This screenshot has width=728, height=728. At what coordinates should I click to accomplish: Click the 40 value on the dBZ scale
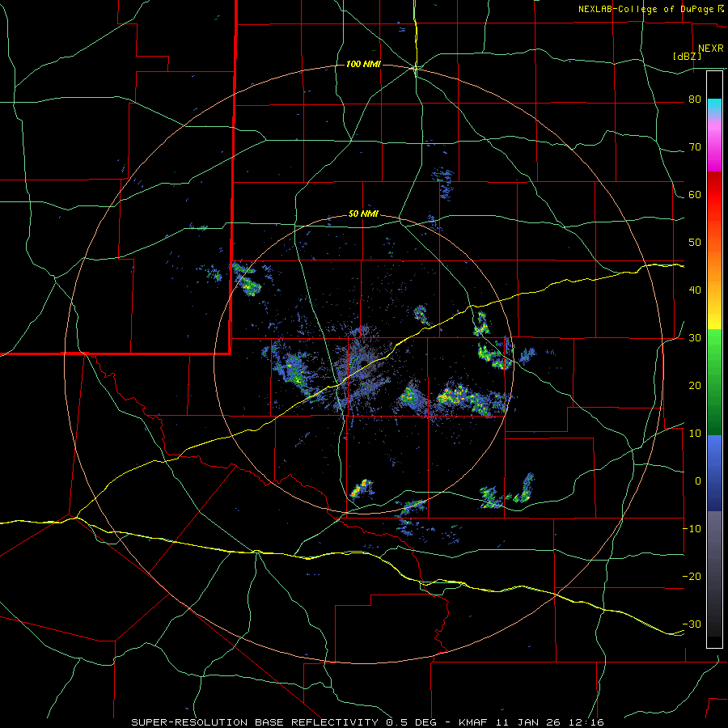click(695, 290)
